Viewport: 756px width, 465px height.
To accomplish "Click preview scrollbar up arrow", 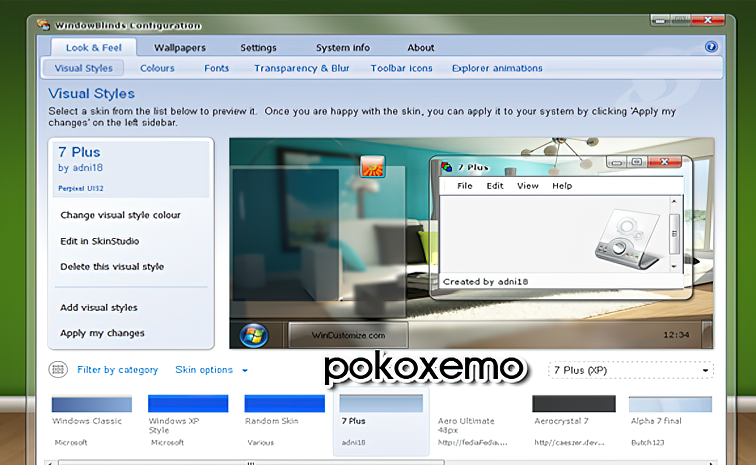I will click(674, 201).
